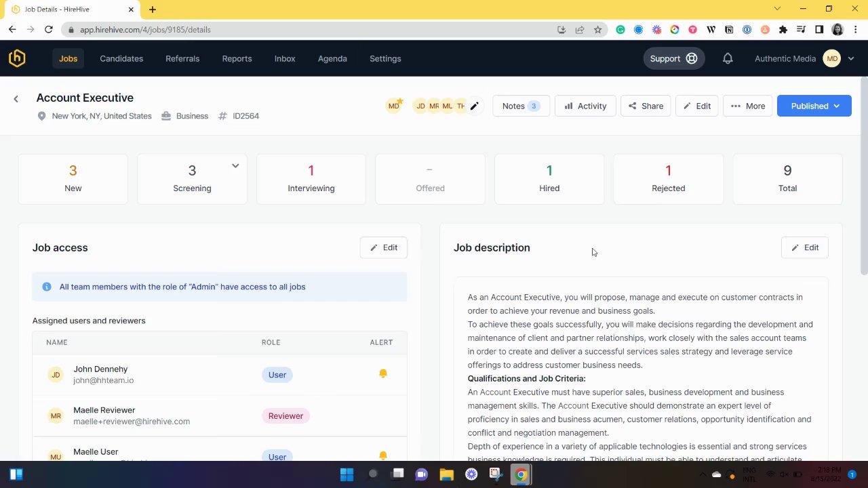The width and height of the screenshot is (868, 488).
Task: Select the Rejected stage card
Action: pos(669,179)
